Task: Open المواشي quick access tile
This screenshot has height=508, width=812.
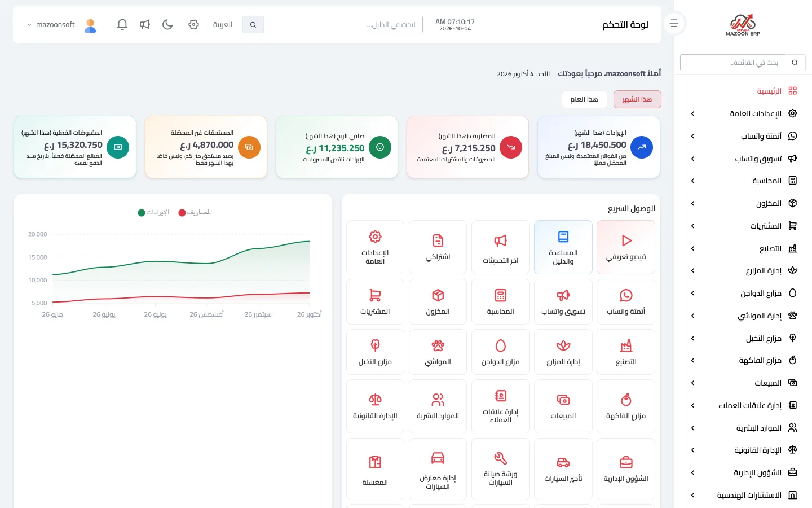Action: tap(438, 352)
